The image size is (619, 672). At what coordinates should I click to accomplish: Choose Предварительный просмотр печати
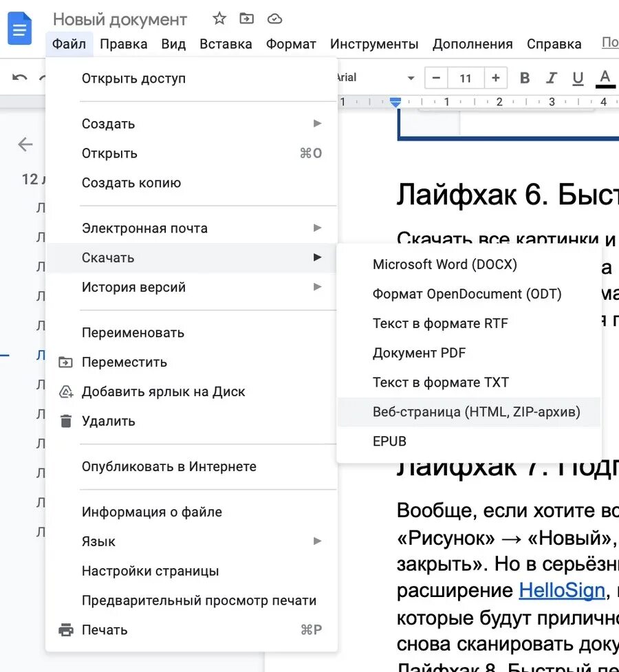191,600
